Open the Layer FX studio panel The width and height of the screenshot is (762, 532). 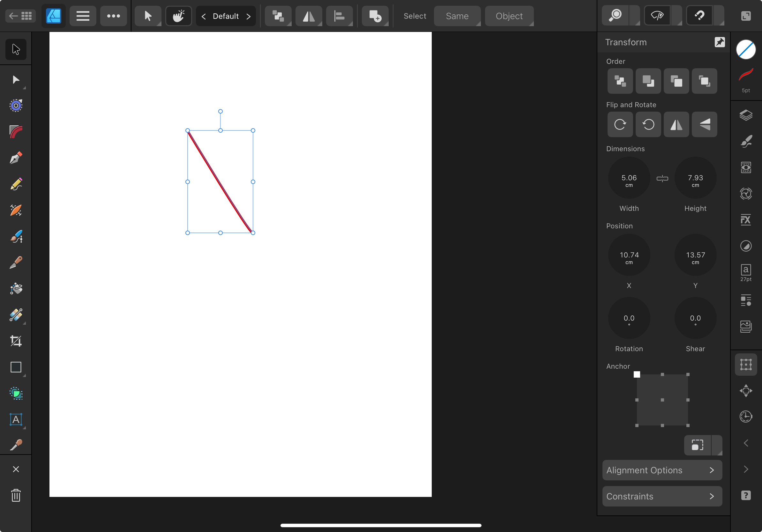pyautogui.click(x=746, y=220)
